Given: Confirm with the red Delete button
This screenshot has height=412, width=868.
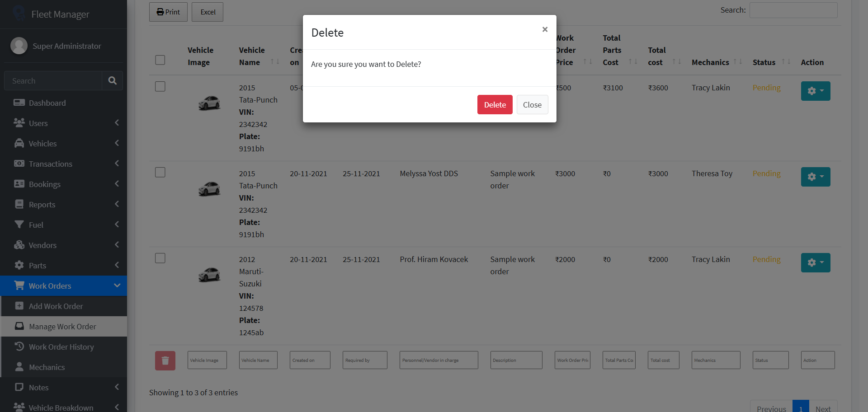Looking at the screenshot, I should tap(495, 105).
